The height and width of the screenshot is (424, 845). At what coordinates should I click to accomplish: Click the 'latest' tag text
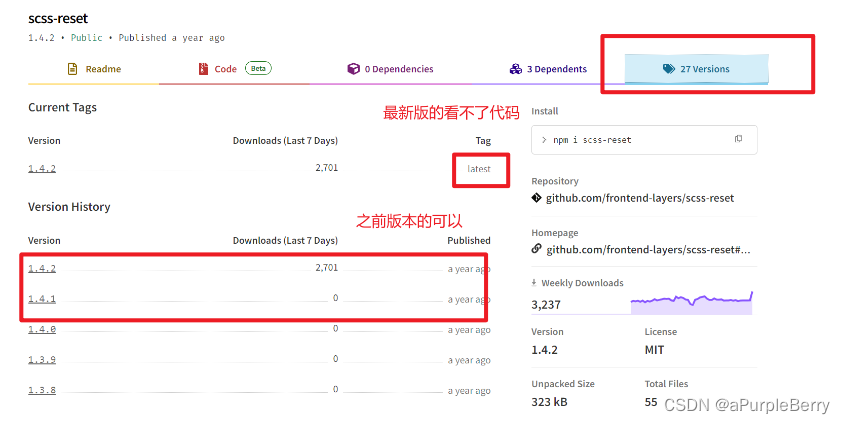(479, 169)
